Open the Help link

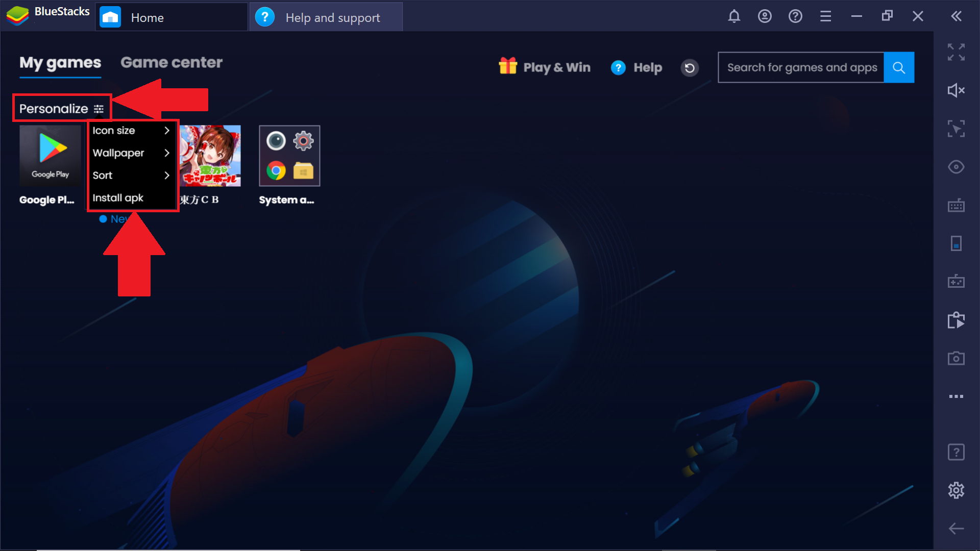coord(648,67)
